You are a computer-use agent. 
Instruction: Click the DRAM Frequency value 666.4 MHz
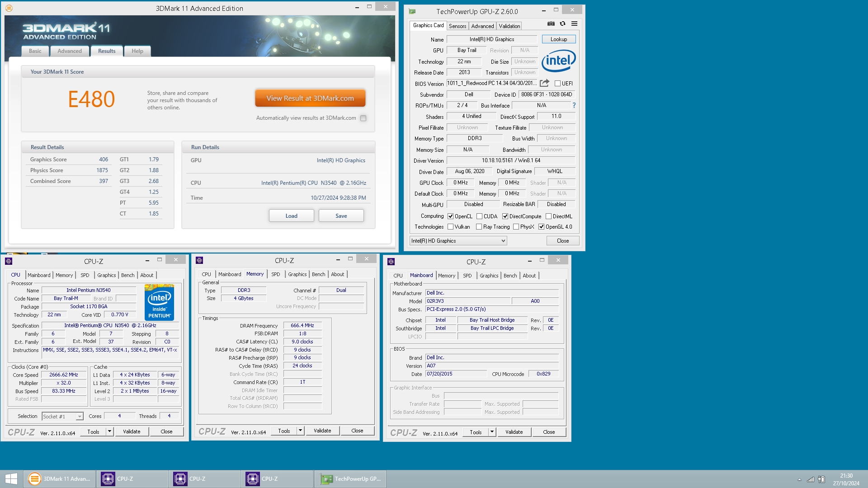pyautogui.click(x=302, y=325)
